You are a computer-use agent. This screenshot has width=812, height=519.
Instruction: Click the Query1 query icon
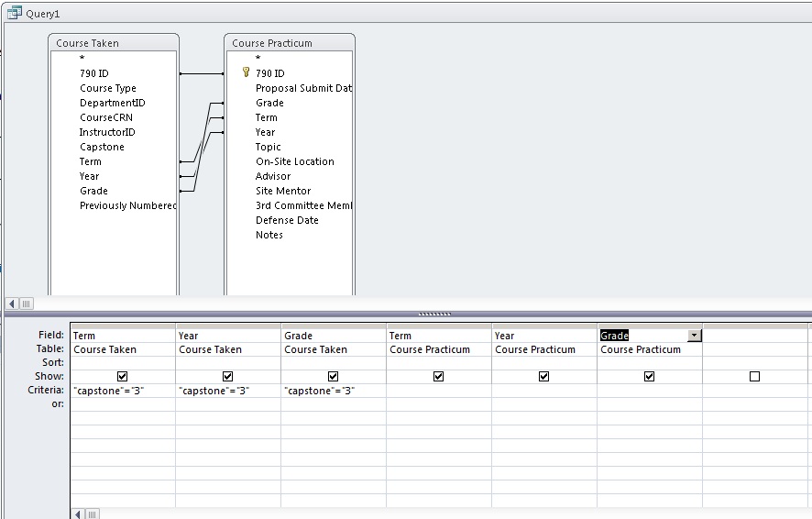point(14,13)
